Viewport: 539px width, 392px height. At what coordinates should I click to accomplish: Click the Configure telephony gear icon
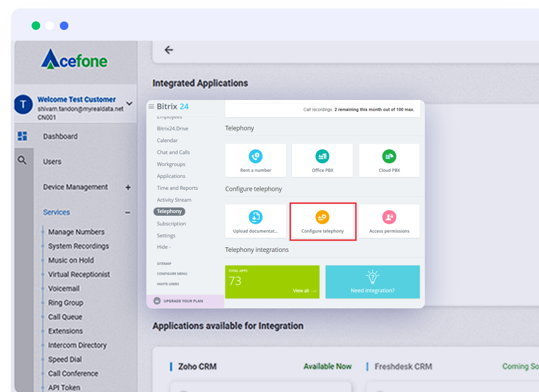pos(323,217)
